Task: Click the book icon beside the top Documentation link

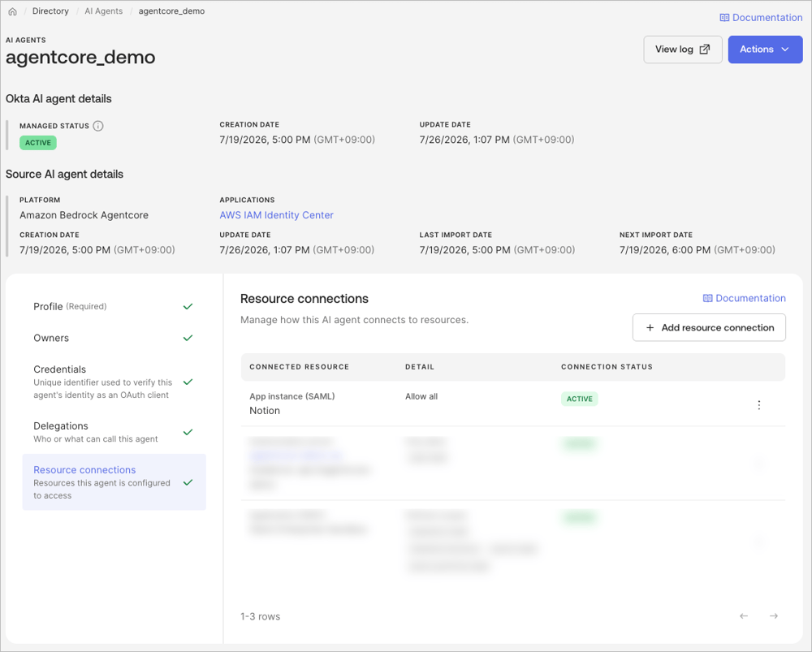Action: 724,18
